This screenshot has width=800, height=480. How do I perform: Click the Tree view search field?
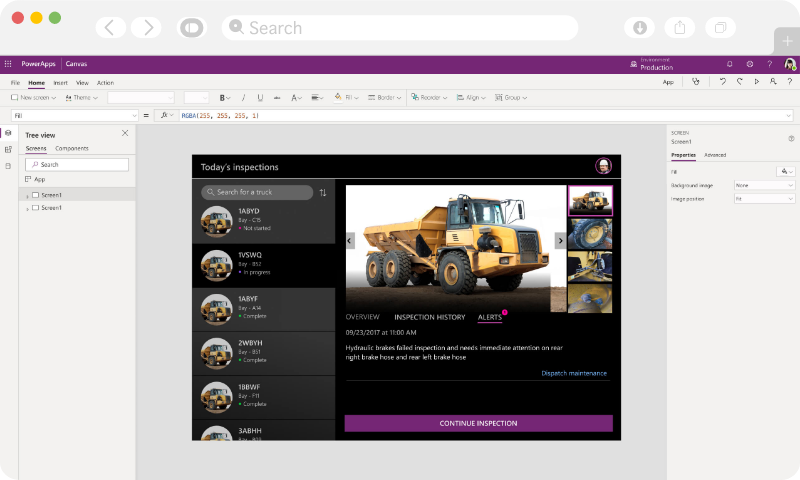click(77, 164)
